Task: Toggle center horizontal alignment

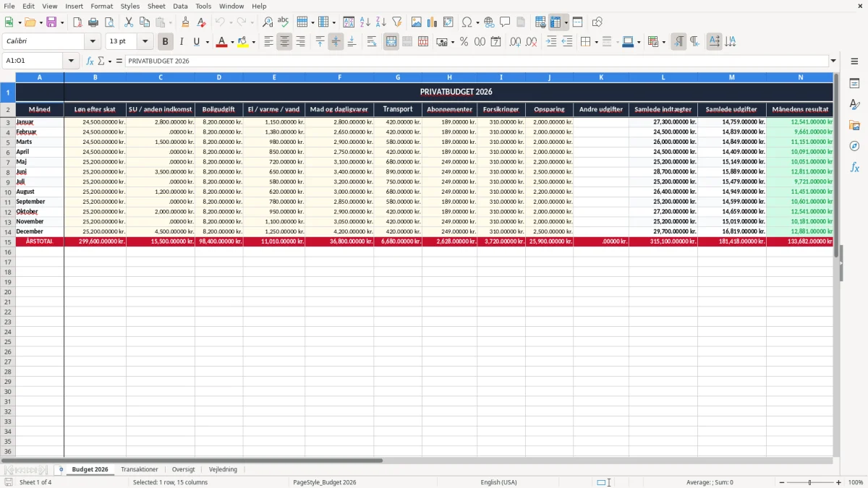Action: pos(284,42)
